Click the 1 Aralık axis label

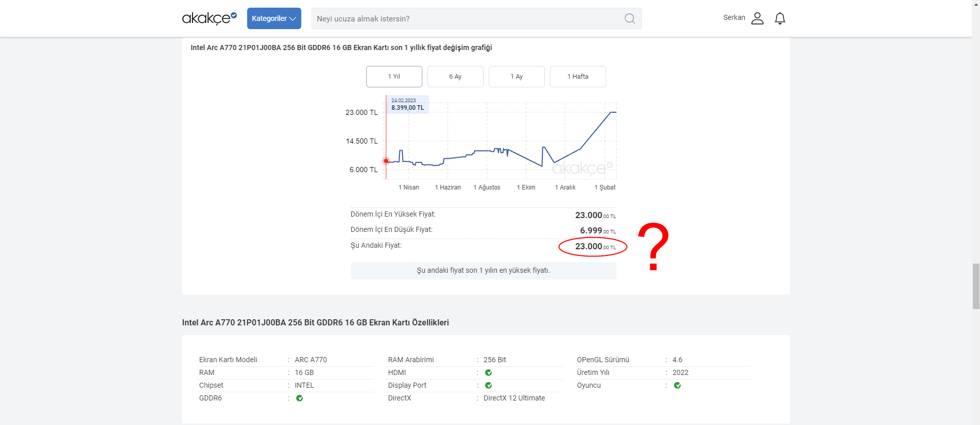(x=565, y=187)
